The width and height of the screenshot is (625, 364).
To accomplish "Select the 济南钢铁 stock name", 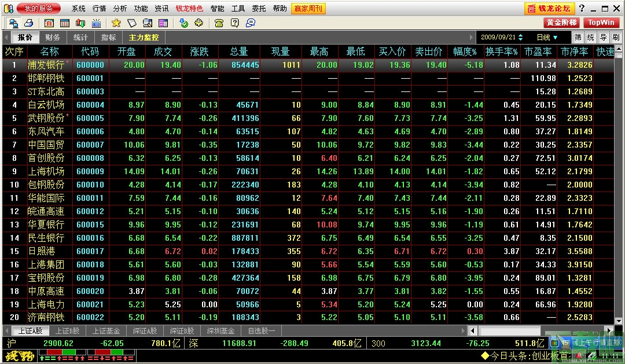I will pos(46,317).
